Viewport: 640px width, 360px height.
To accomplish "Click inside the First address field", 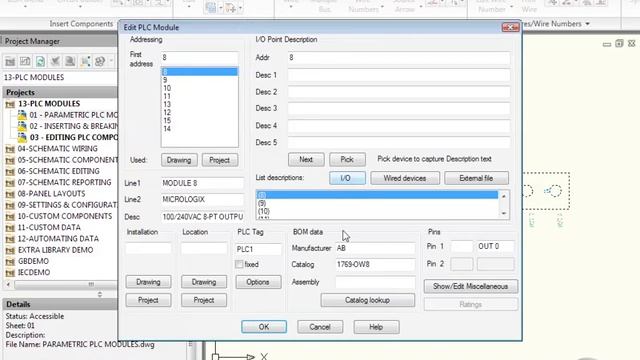I will tap(199, 58).
